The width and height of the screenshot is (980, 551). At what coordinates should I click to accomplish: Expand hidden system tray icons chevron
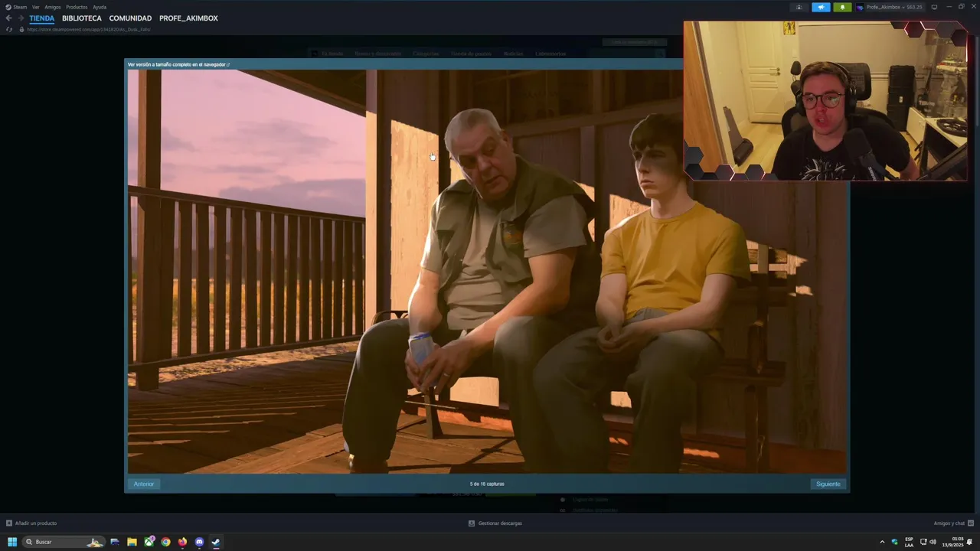pos(882,542)
